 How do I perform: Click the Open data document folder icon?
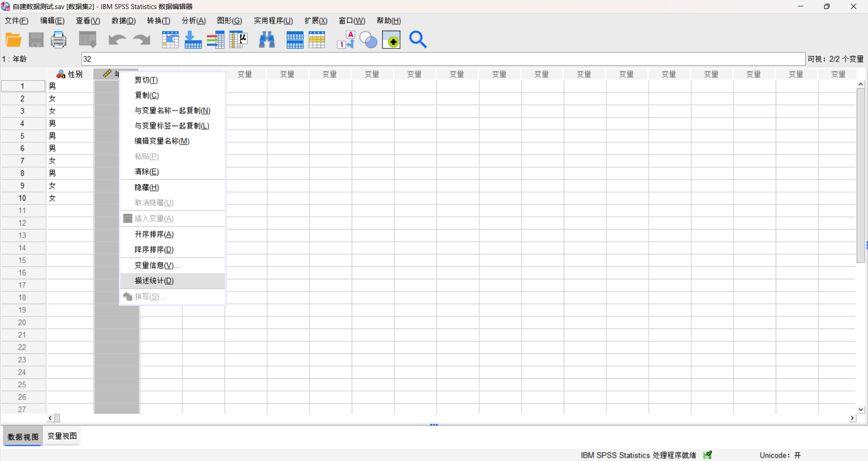[x=14, y=40]
